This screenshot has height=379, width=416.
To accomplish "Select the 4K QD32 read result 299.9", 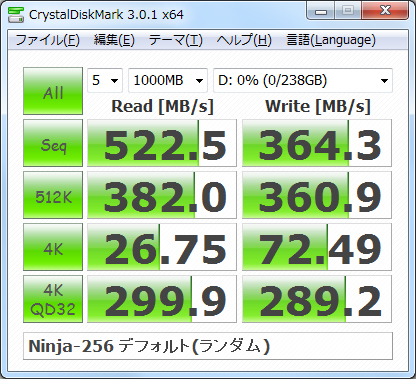I will click(162, 299).
